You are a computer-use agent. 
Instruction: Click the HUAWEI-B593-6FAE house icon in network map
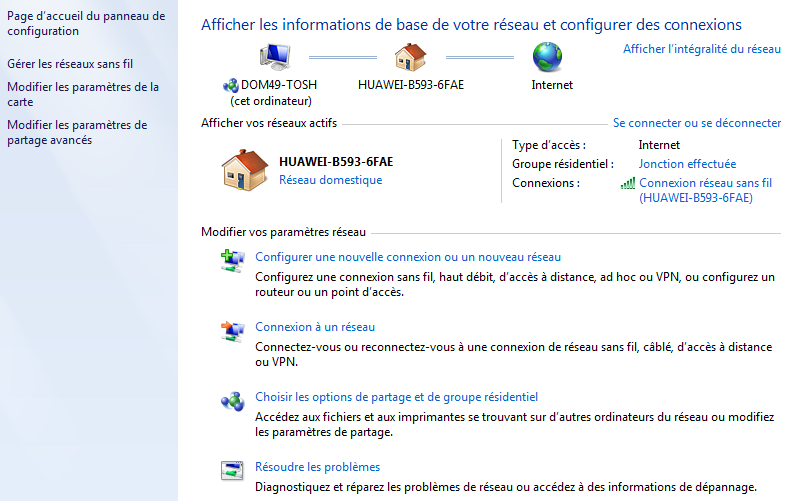410,56
